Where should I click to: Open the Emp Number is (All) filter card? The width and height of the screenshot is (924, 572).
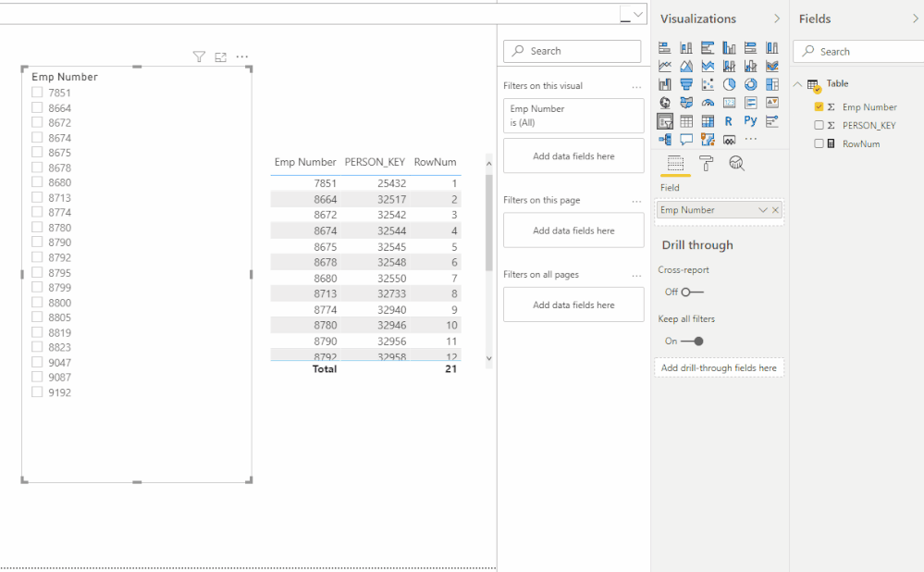(x=573, y=116)
